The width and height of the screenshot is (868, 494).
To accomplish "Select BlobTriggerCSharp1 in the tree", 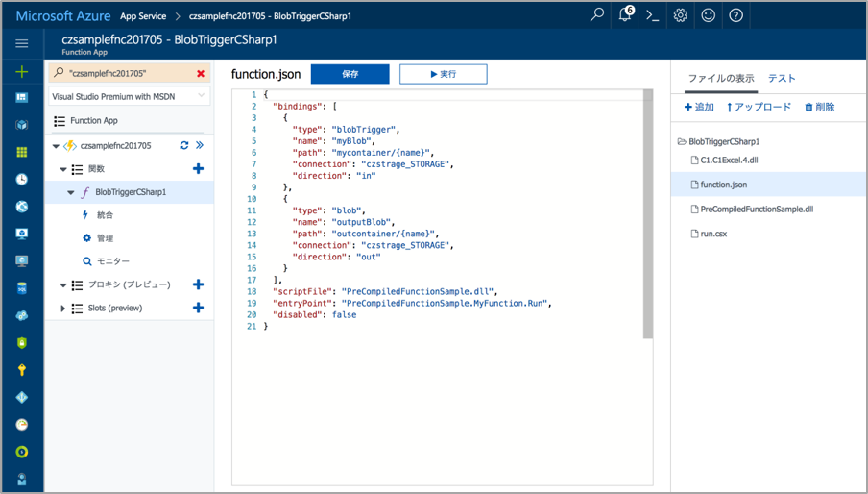I will 130,192.
